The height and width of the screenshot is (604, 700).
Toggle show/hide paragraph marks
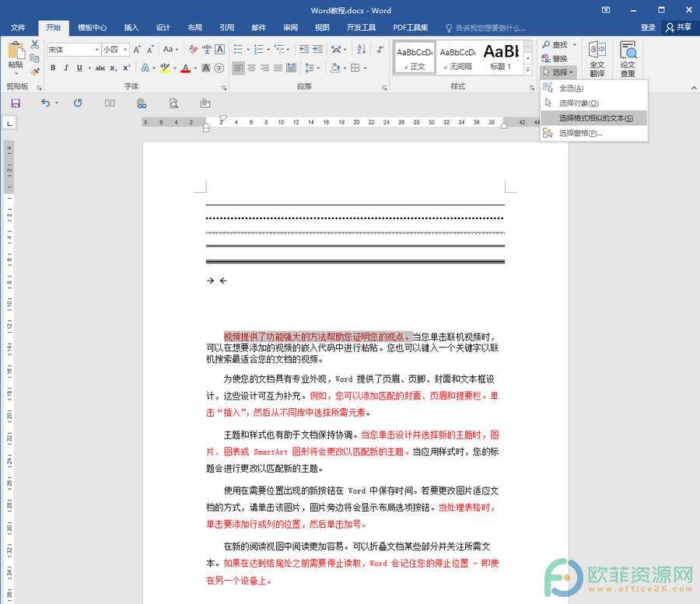point(380,50)
